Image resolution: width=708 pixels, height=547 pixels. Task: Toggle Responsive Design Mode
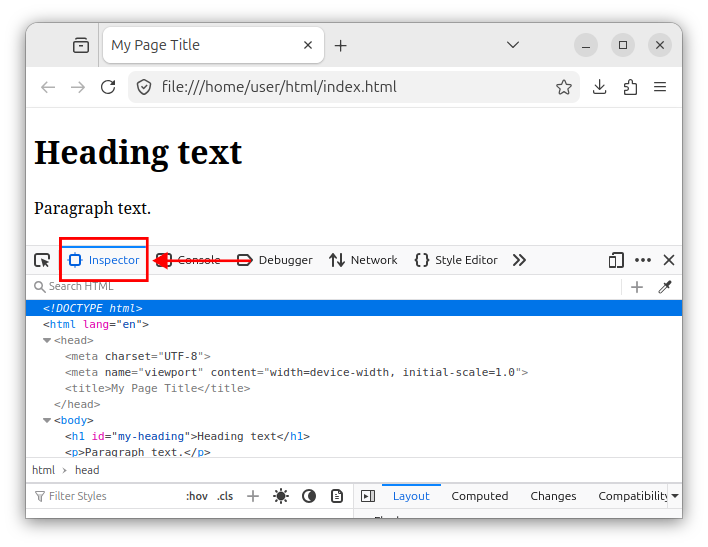point(616,260)
